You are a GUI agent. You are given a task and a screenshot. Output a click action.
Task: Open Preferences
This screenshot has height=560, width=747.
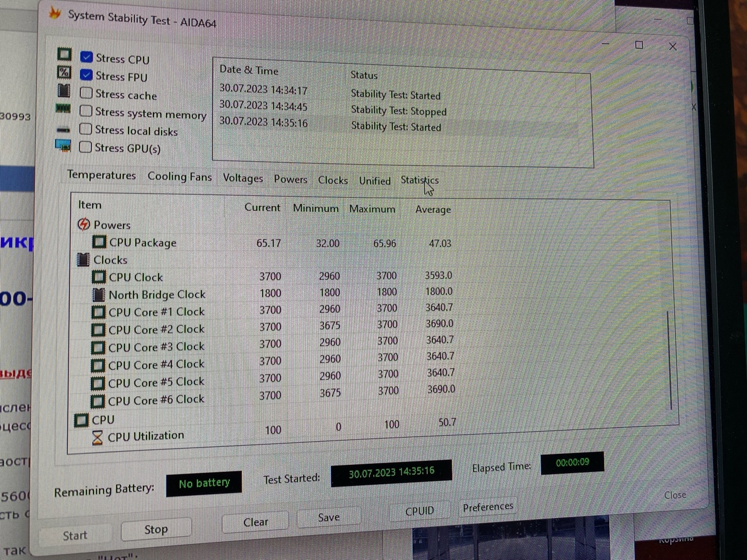click(x=488, y=507)
